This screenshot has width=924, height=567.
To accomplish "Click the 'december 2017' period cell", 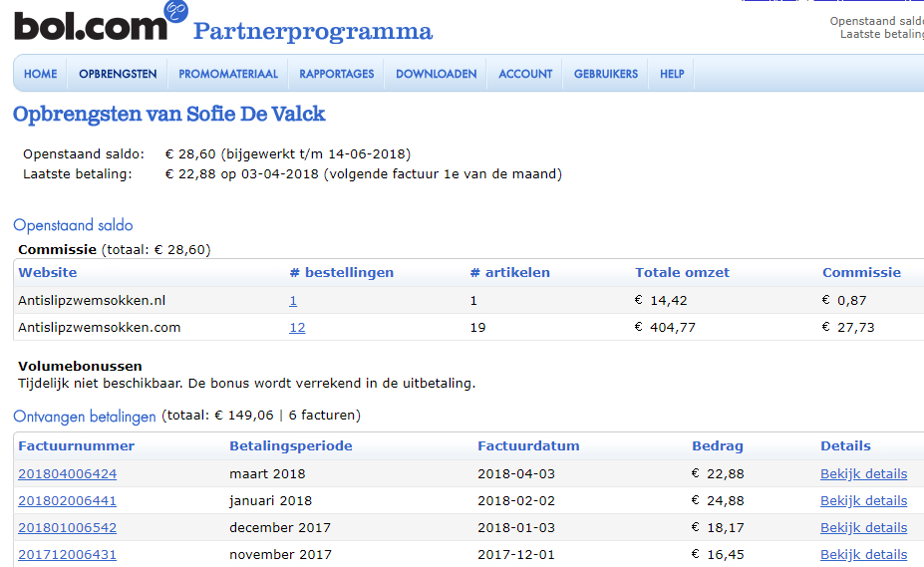I will coord(280,528).
